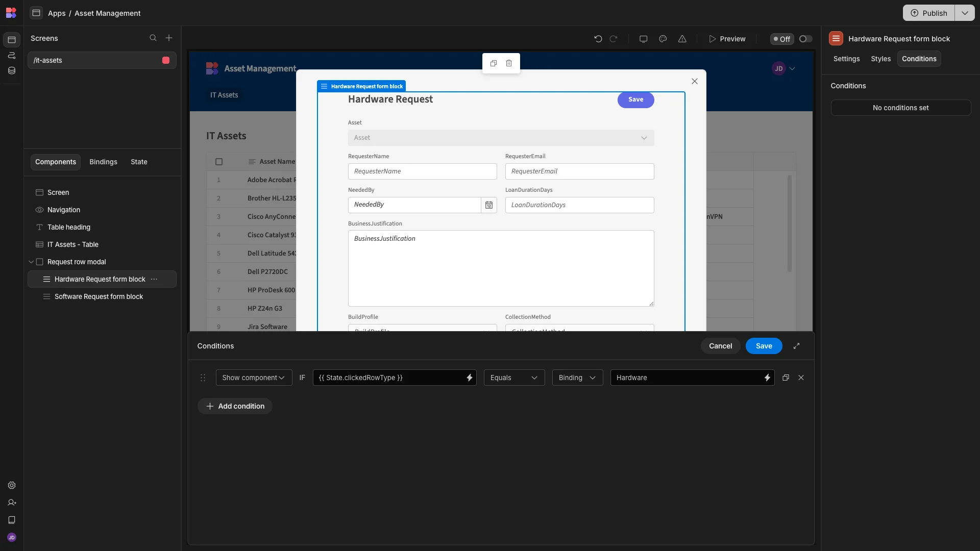Click the Apps breadcrumb link
Viewport: 980px width, 551px height.
point(57,13)
